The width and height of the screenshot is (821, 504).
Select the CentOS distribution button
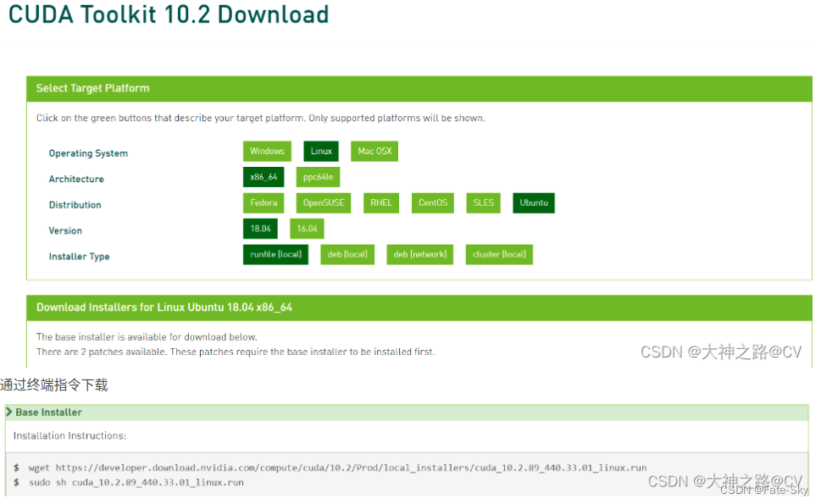click(x=433, y=203)
